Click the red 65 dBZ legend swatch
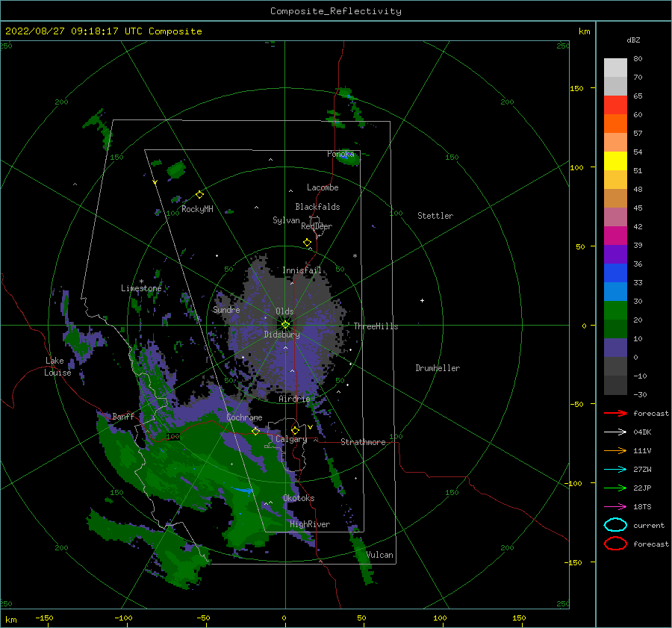This screenshot has height=628, width=672. tap(615, 105)
